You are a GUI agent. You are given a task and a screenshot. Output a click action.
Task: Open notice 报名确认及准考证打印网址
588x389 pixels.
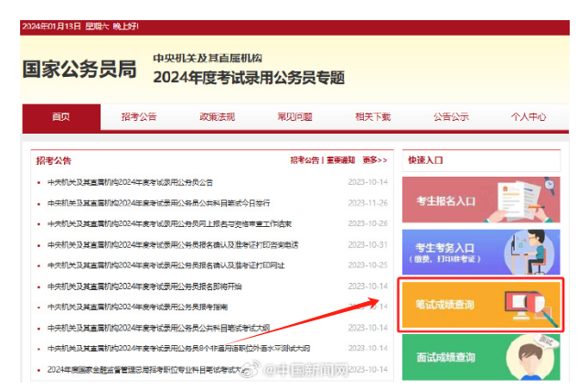166,265
